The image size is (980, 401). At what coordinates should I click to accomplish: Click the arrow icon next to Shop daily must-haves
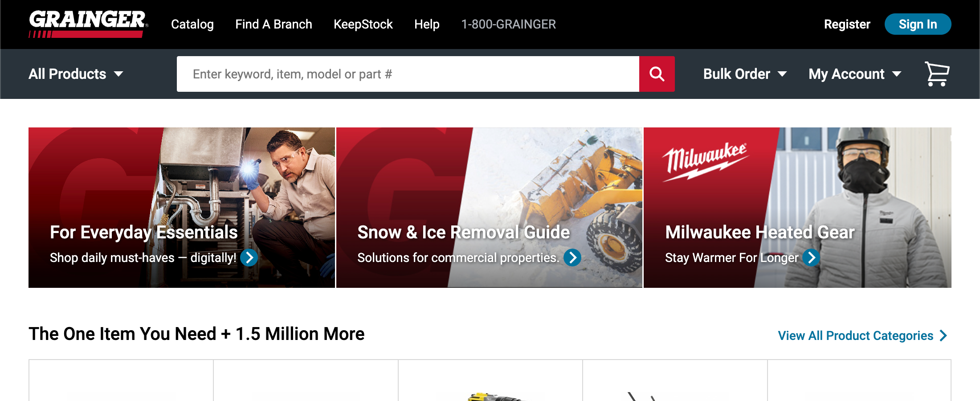[249, 258]
